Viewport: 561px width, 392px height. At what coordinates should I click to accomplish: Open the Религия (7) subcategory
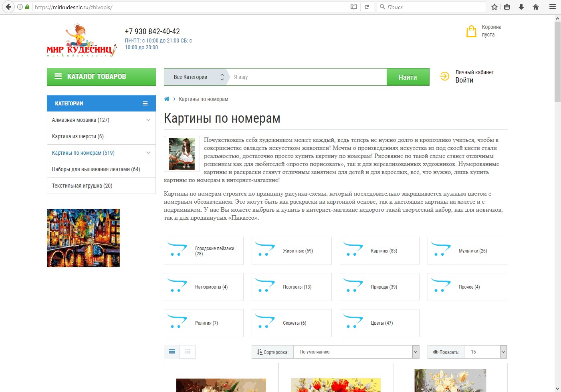point(204,323)
